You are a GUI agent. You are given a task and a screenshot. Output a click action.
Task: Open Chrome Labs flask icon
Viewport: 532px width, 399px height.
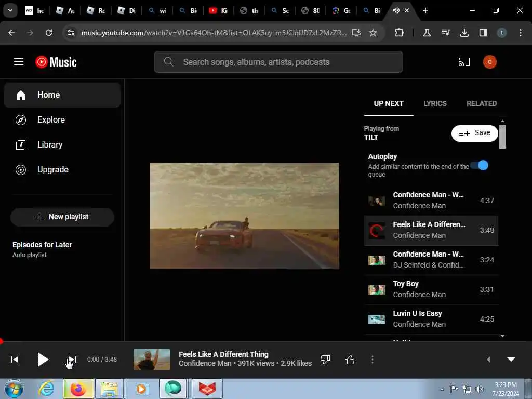click(x=427, y=33)
